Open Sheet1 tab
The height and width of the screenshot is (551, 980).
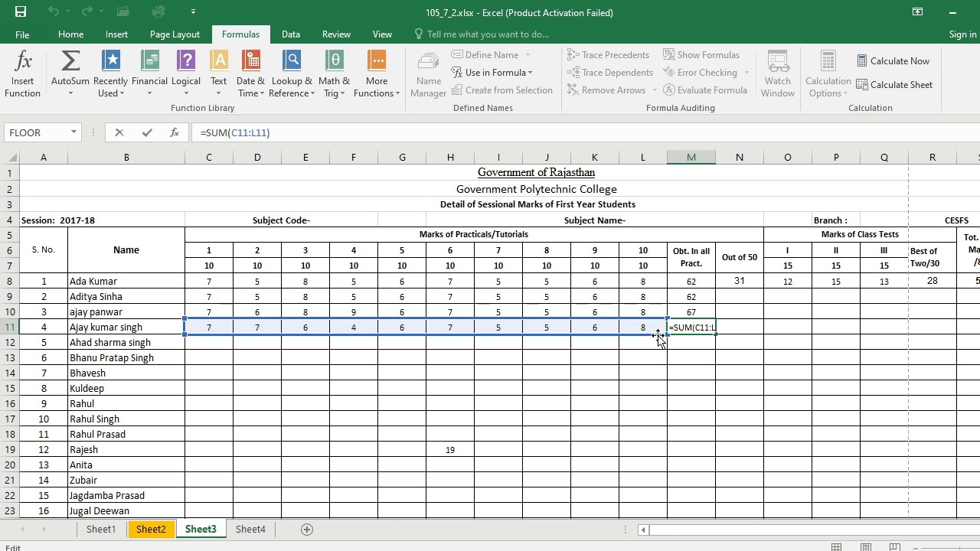(101, 530)
